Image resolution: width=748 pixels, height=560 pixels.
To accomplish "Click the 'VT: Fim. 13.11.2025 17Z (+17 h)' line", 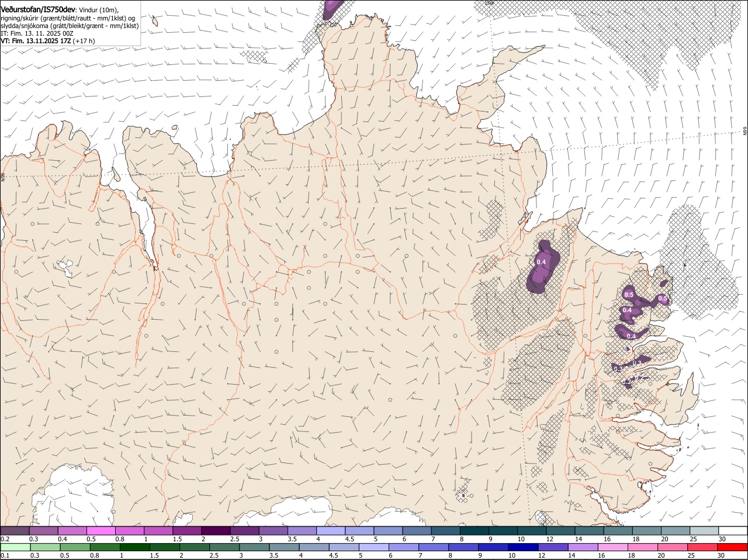I will pos(47,41).
